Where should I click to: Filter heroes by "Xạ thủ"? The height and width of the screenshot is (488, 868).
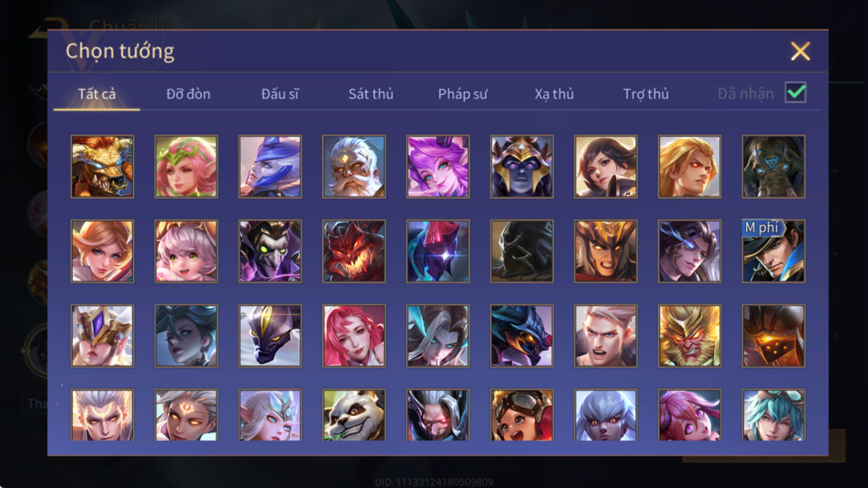click(x=554, y=94)
